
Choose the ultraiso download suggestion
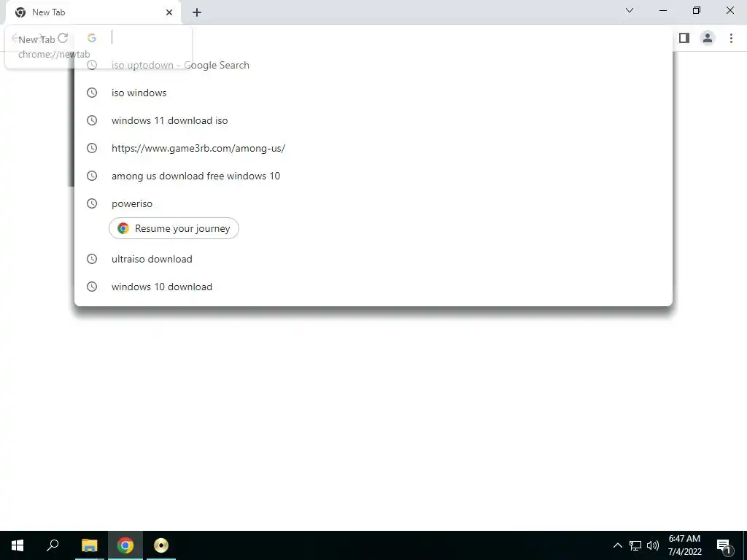click(373, 259)
